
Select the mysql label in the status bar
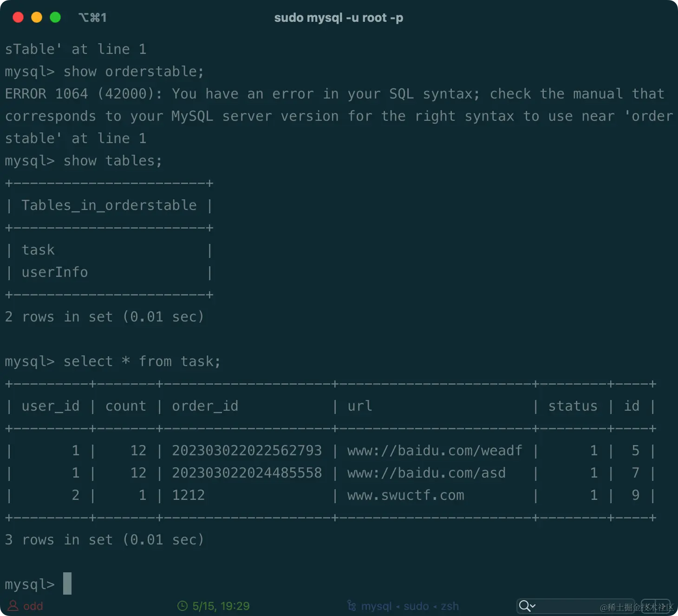(x=376, y=606)
